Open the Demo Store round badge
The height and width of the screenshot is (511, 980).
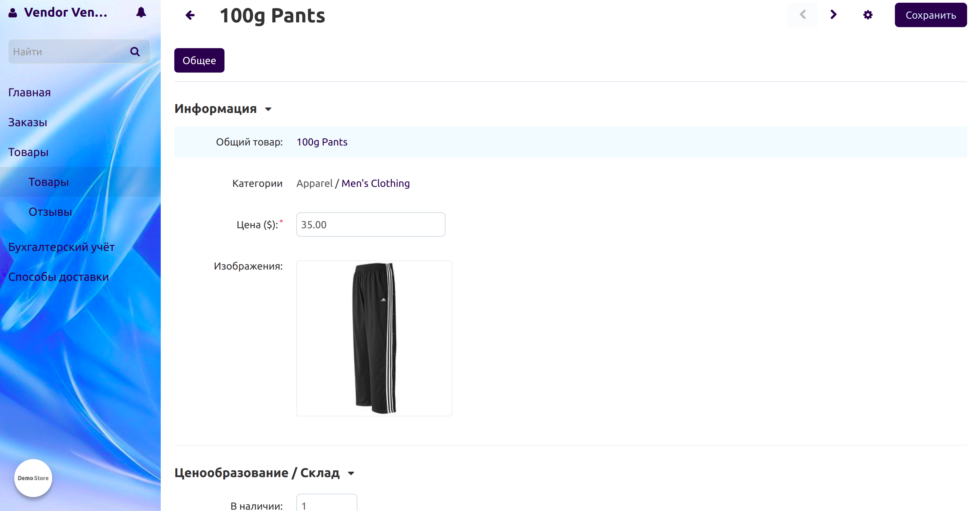pyautogui.click(x=33, y=478)
